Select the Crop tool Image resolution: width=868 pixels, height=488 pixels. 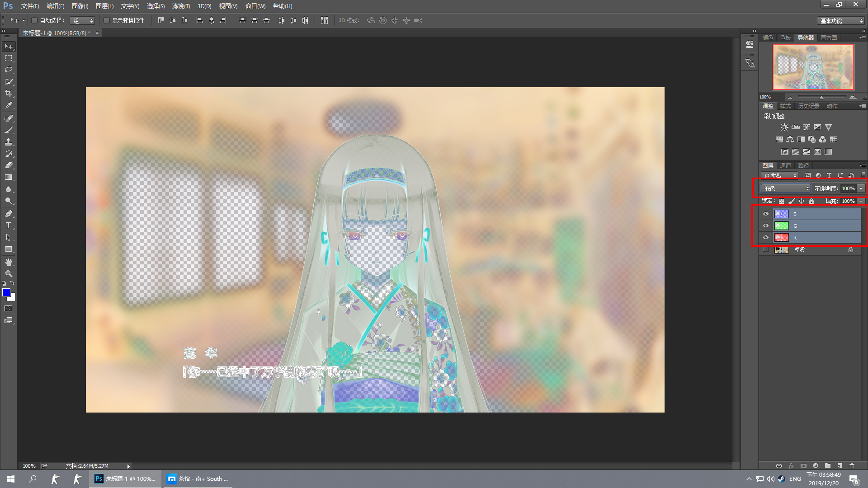click(x=9, y=94)
